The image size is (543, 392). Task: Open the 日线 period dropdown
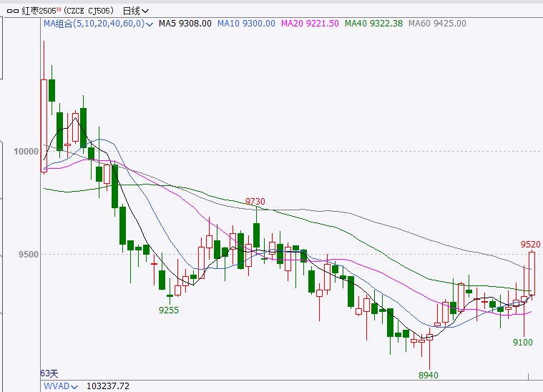[x=136, y=11]
